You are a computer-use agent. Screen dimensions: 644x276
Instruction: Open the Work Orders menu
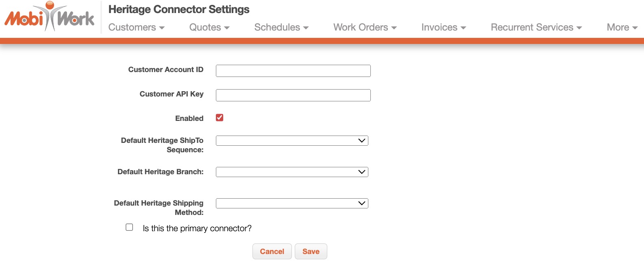point(365,27)
